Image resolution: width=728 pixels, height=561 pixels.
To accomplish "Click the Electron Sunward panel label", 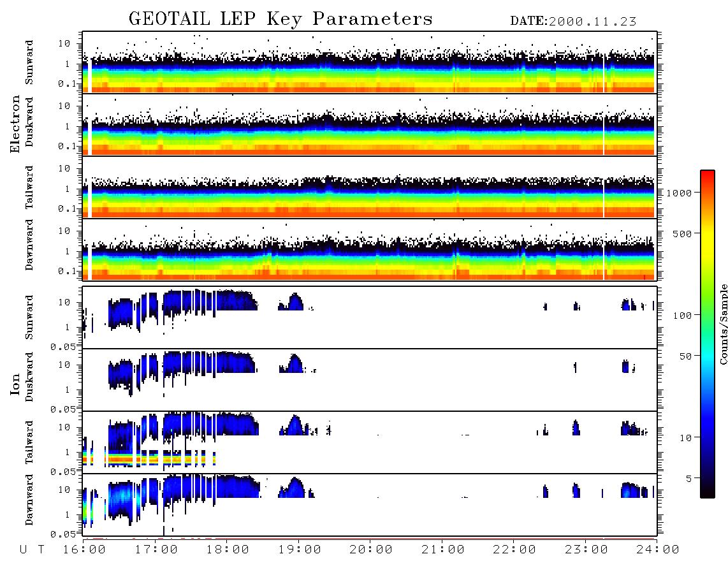I will pos(29,62).
